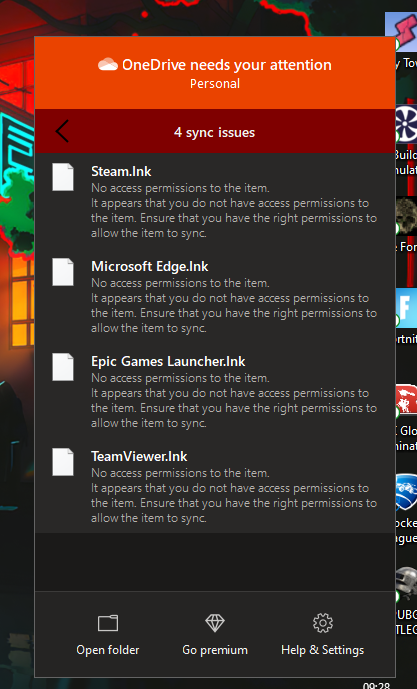Open the PUBG desktop shortcut icon
This screenshot has height=689, width=417.
(406, 584)
